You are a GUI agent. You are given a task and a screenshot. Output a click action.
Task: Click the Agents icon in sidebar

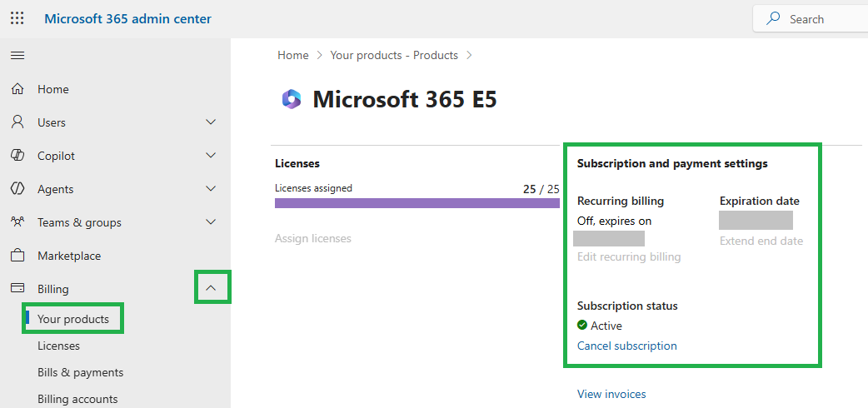click(x=17, y=189)
